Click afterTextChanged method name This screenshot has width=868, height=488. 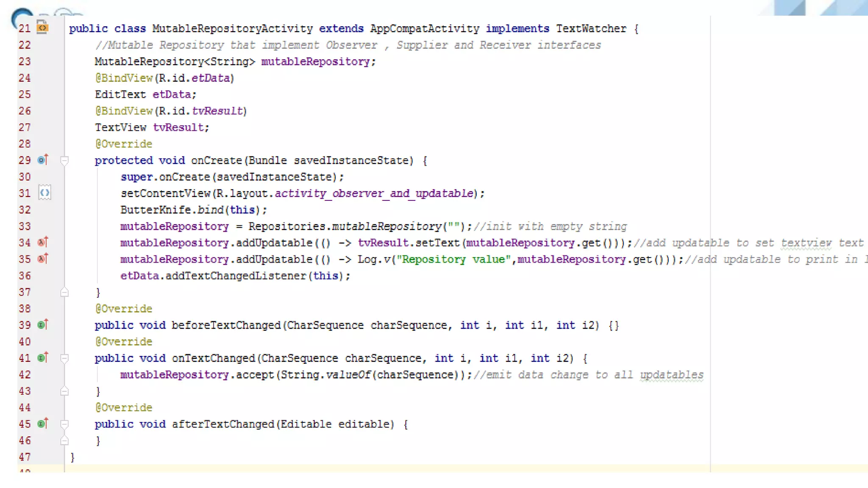point(223,424)
